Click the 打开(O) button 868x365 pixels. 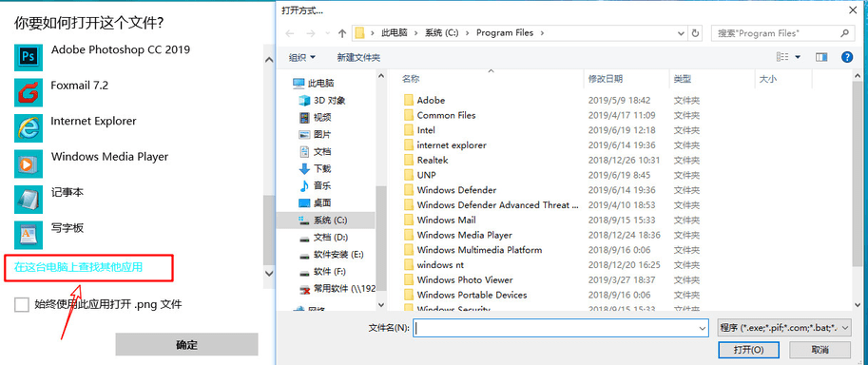[x=748, y=350]
